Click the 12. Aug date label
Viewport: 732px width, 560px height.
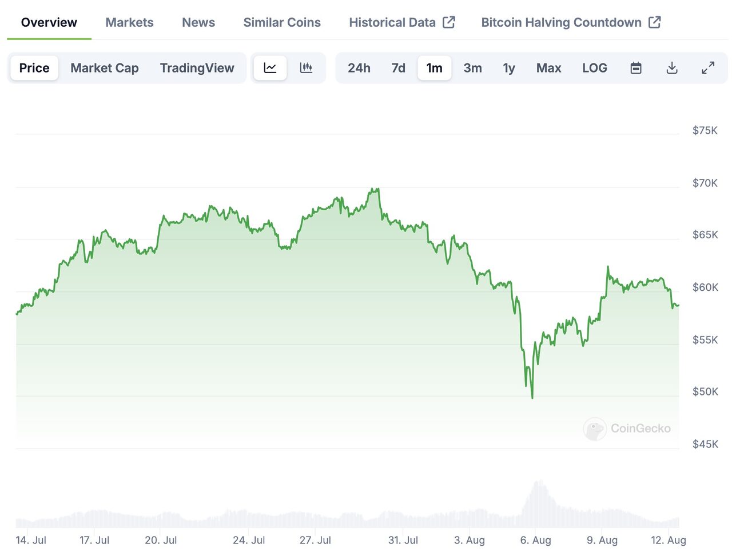[669, 540]
